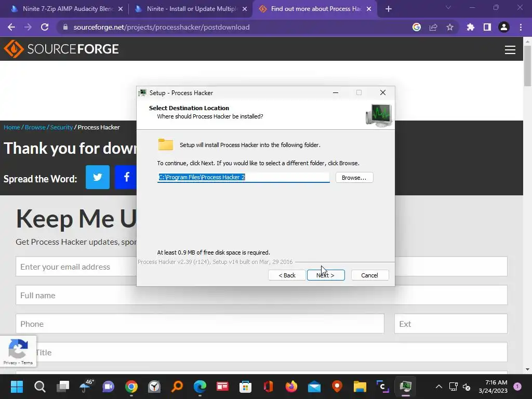Click the Process Hacker setup title icon
The width and height of the screenshot is (532, 399).
[x=142, y=92]
